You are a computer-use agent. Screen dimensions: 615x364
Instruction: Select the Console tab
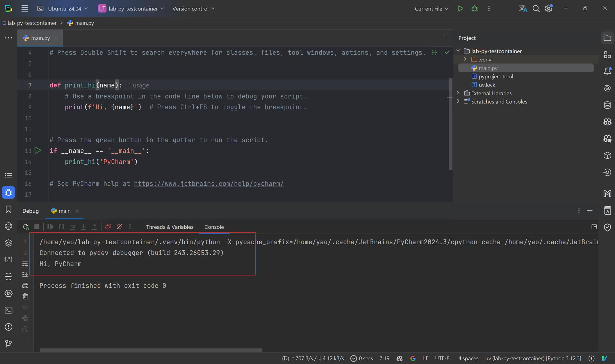214,227
